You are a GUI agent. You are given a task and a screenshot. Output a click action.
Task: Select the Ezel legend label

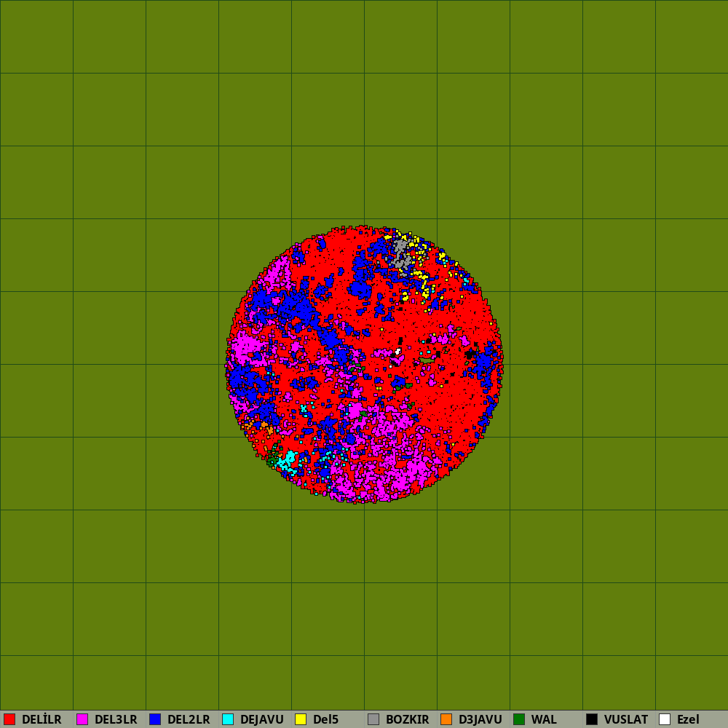pos(688,719)
